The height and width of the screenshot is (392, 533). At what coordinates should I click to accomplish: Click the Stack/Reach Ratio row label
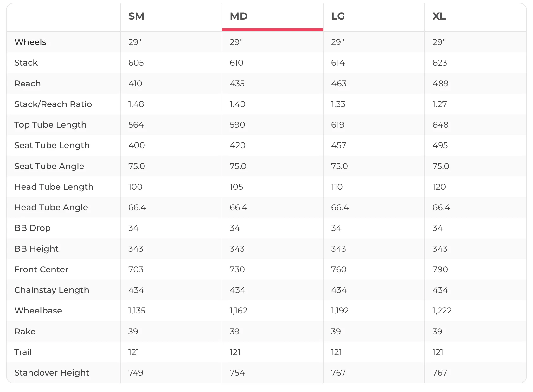(x=53, y=104)
